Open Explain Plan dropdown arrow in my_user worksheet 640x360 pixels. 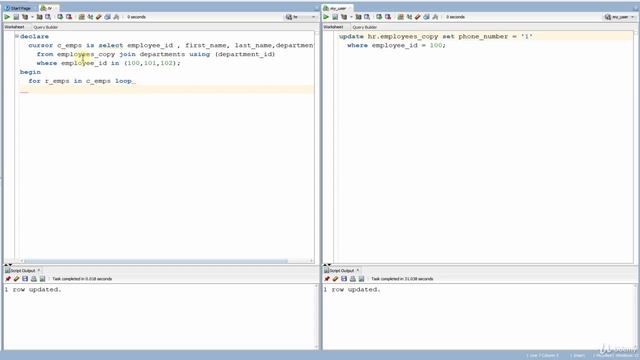[351, 17]
